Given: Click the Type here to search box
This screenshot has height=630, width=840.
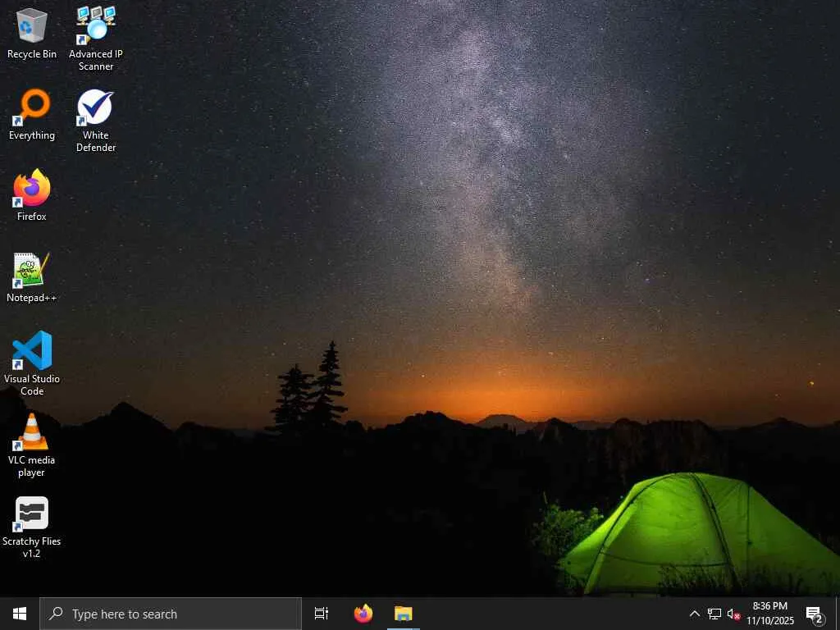Looking at the screenshot, I should pos(171,614).
